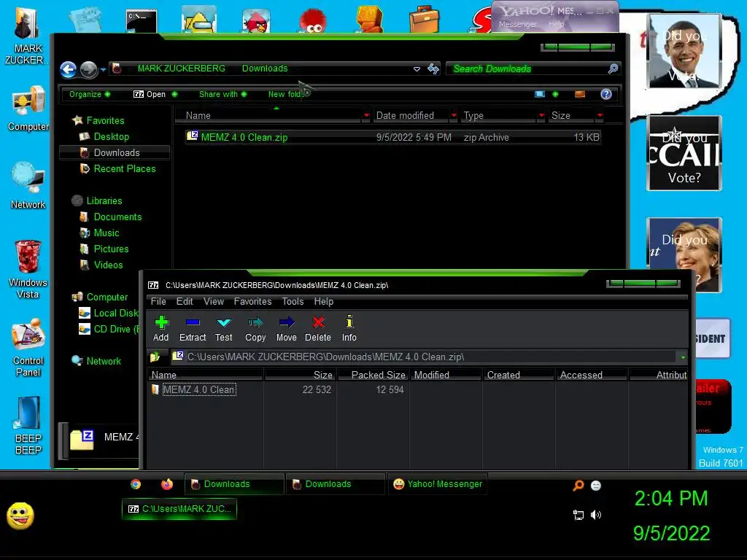Click Explorer forward arrow button
747x560 pixels.
click(88, 69)
